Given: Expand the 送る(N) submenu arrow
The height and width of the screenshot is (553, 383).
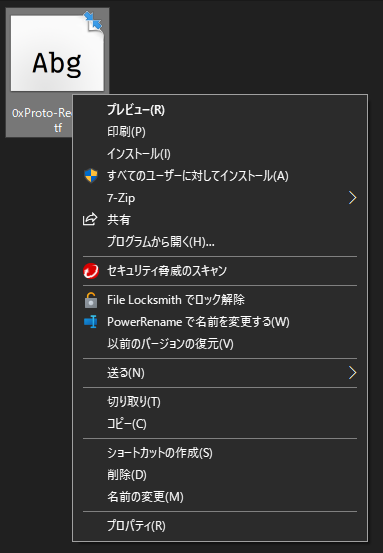Looking at the screenshot, I should tap(352, 373).
